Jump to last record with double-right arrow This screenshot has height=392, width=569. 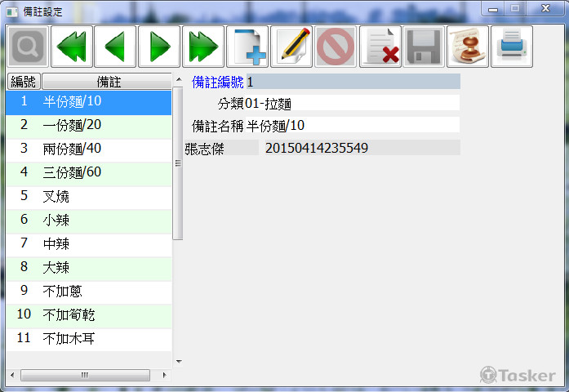click(x=203, y=47)
